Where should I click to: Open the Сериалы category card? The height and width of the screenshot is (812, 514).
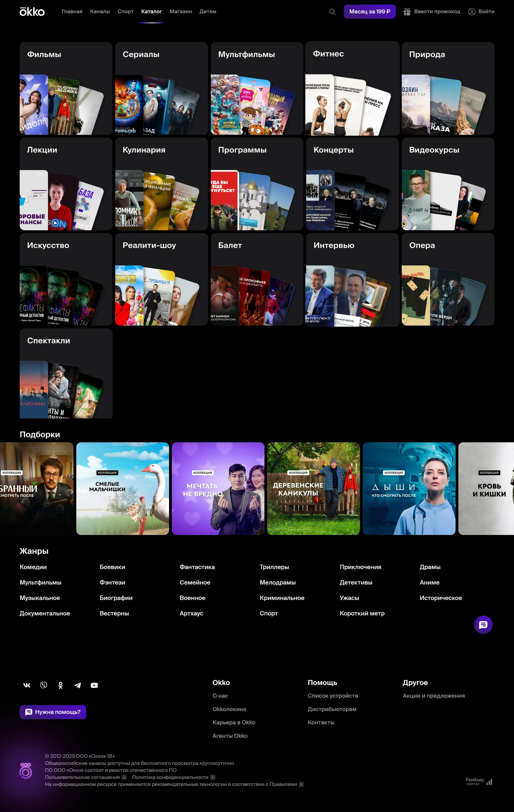[x=161, y=88]
